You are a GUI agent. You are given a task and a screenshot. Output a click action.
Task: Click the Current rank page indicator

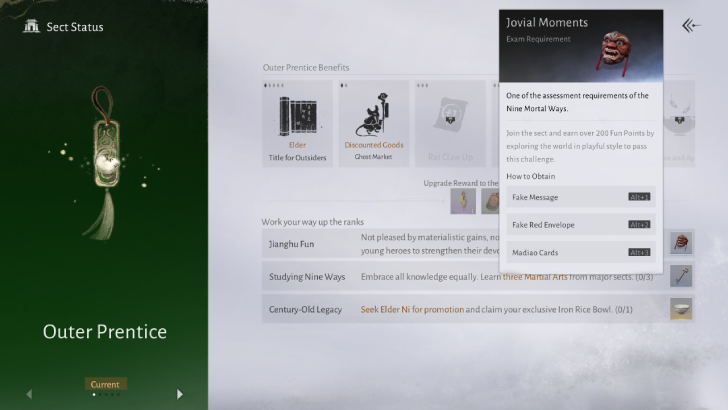104,385
